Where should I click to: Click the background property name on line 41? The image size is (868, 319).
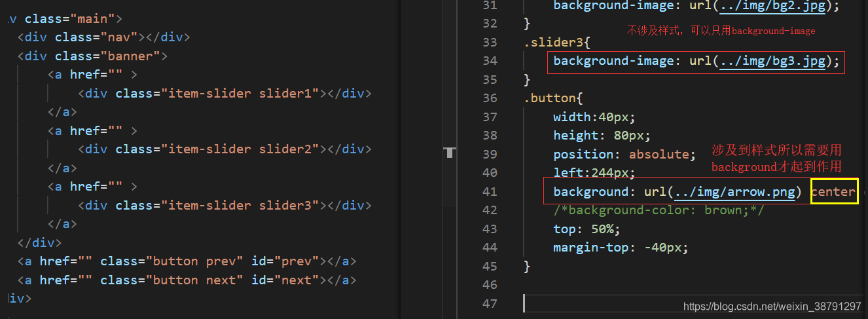[590, 192]
